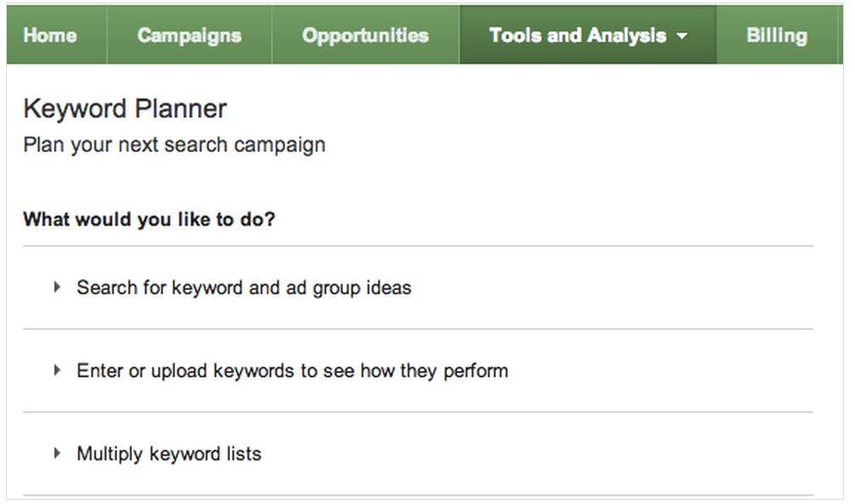855x504 pixels.
Task: Click the Keyword Planner page title
Action: 125,109
